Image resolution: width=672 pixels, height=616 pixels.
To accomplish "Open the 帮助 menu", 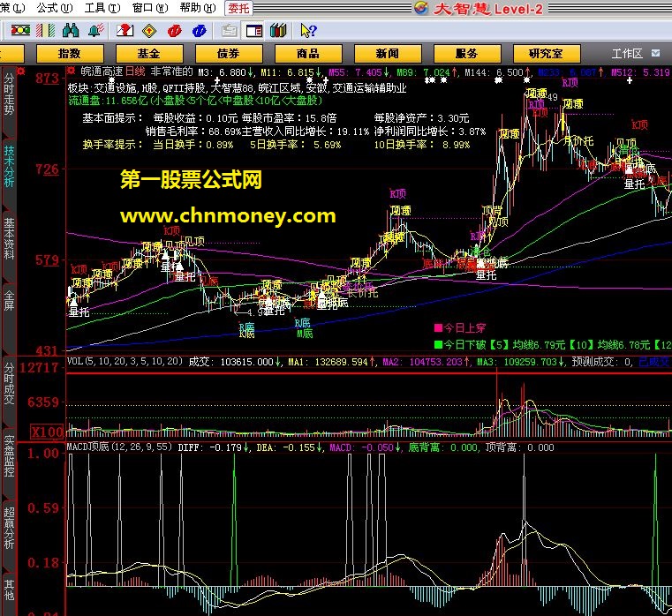I will pos(198,8).
